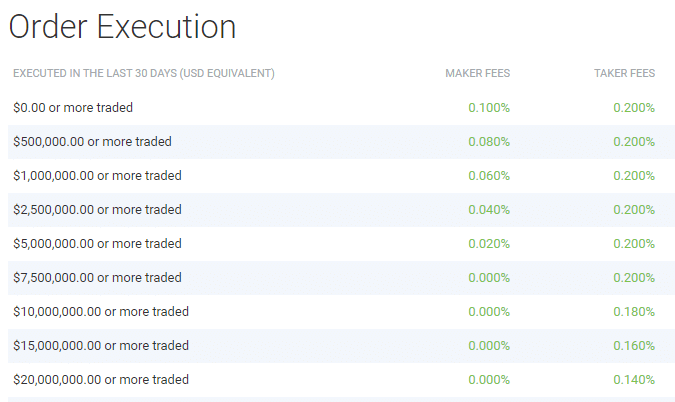Select the $15,000,000.00 or more traded row
675x402 pixels.
pos(341,346)
